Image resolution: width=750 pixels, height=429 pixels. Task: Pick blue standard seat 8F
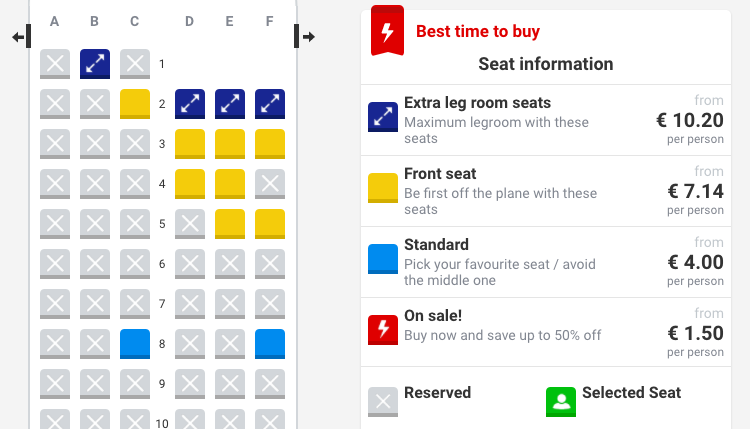point(270,344)
